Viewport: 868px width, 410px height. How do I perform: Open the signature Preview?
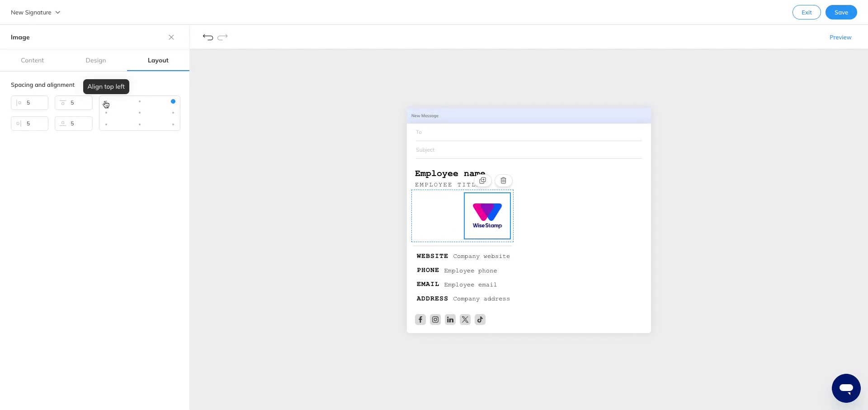[x=840, y=37]
